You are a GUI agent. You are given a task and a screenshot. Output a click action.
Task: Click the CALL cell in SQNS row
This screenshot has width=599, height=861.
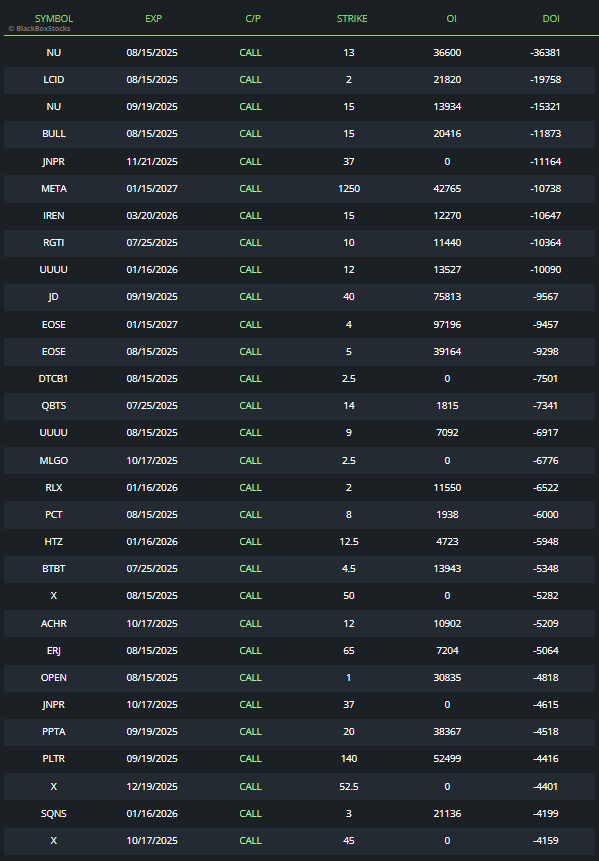250,813
